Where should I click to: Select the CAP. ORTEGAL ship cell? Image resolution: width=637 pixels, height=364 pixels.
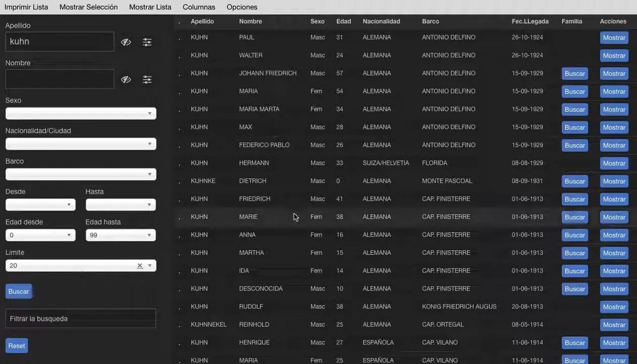click(443, 325)
